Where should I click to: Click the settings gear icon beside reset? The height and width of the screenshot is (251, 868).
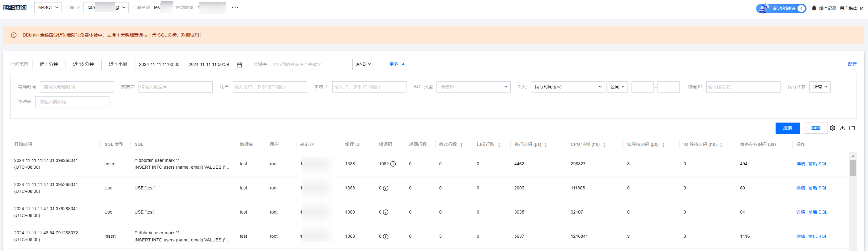832,128
